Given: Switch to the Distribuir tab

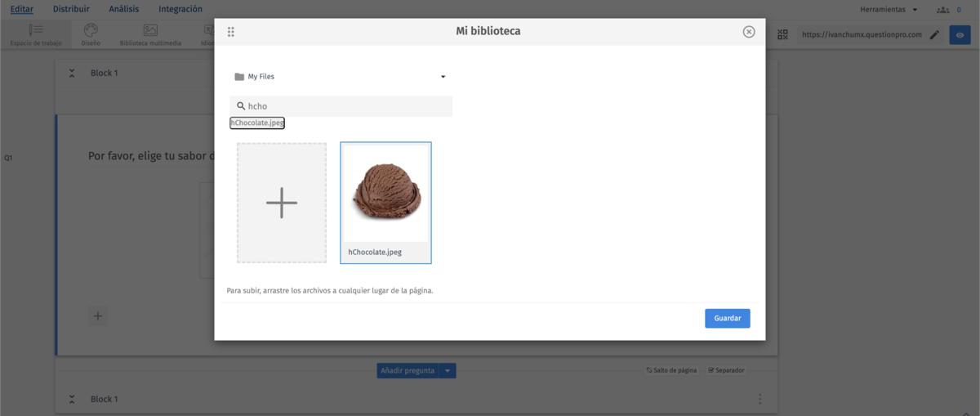Looking at the screenshot, I should click(x=71, y=9).
